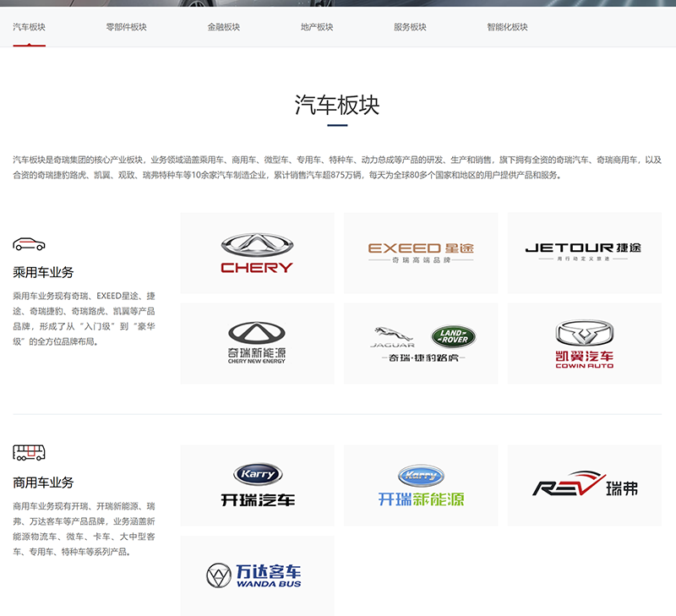
Task: Click the bus icon above 商用车业务
Action: pyautogui.click(x=29, y=453)
